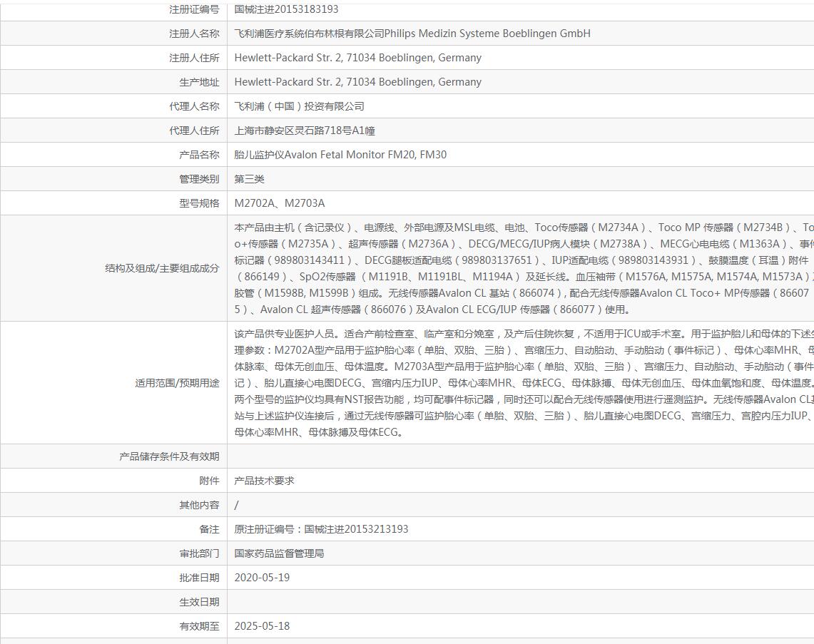Select the approval date 2020-05-19

pyautogui.click(x=262, y=578)
